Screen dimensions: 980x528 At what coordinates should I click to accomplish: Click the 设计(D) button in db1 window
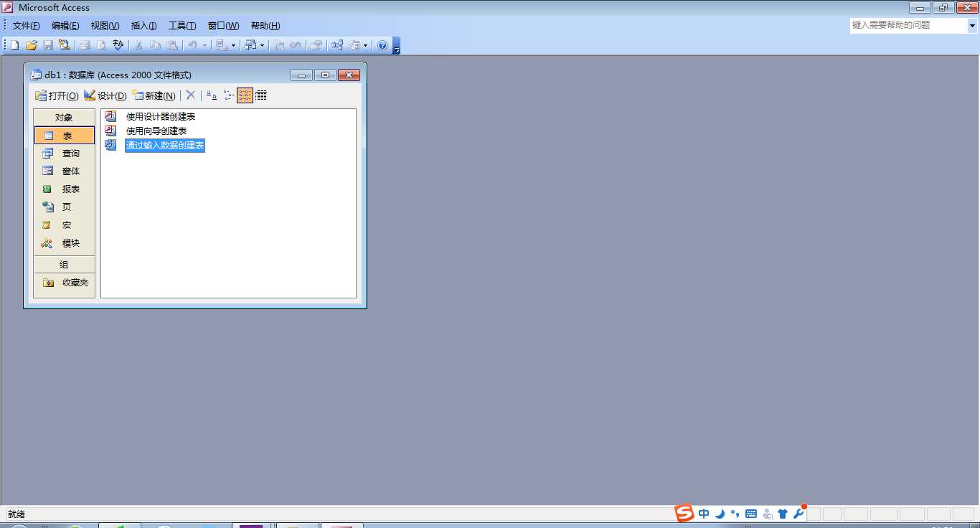pyautogui.click(x=105, y=95)
